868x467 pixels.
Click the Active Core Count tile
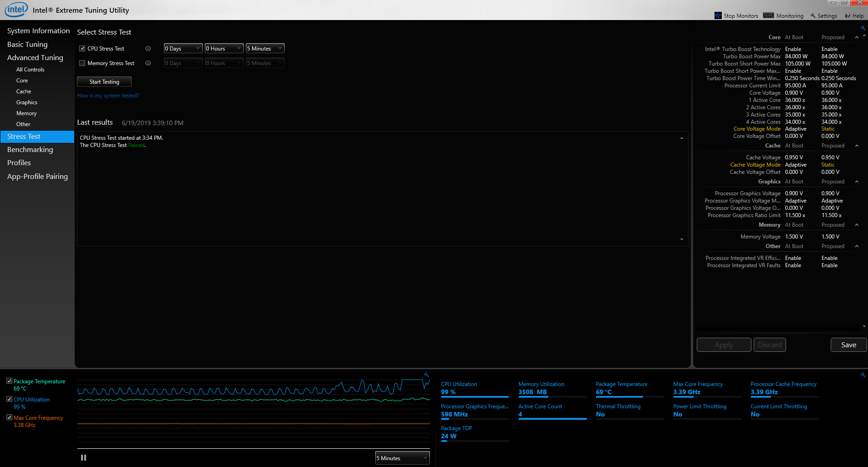[x=552, y=411]
